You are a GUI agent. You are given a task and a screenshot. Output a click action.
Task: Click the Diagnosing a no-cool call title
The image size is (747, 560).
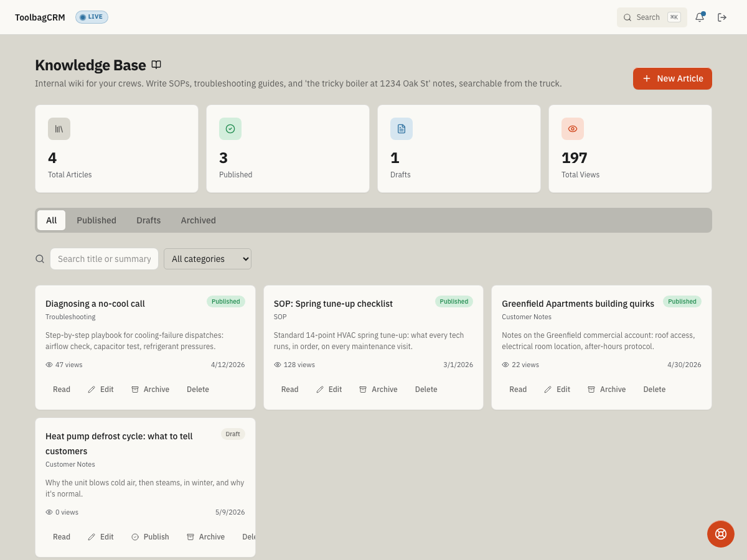tap(95, 304)
